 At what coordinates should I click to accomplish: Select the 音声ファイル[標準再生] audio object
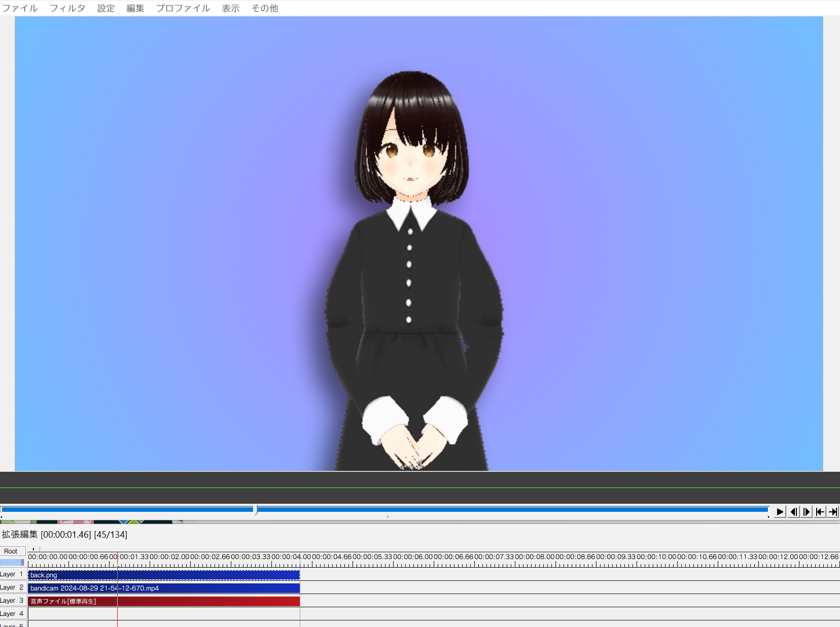click(164, 601)
